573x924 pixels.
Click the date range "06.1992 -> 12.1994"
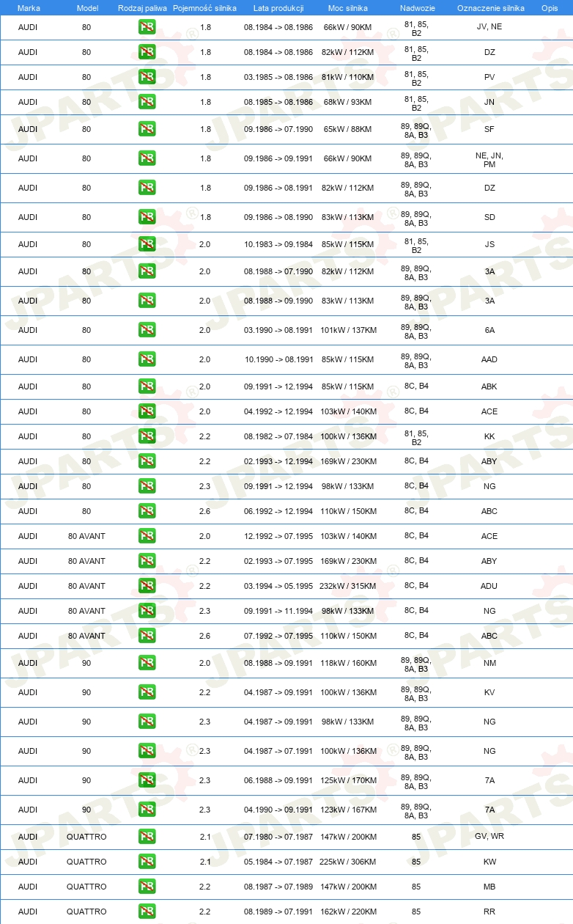(x=278, y=511)
